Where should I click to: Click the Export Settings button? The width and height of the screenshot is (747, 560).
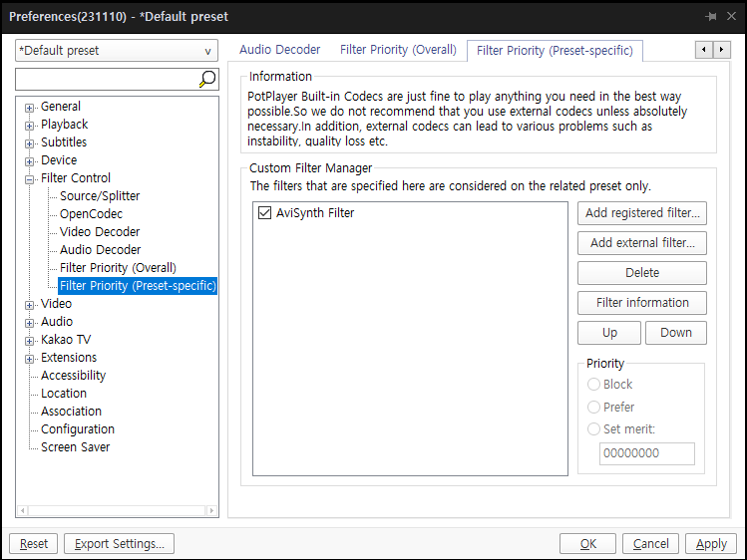click(x=119, y=543)
